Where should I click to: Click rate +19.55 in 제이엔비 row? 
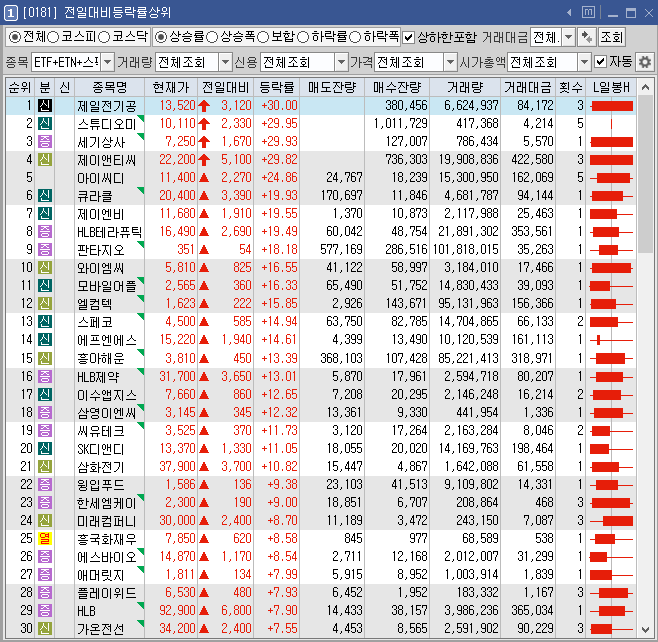[x=279, y=214]
